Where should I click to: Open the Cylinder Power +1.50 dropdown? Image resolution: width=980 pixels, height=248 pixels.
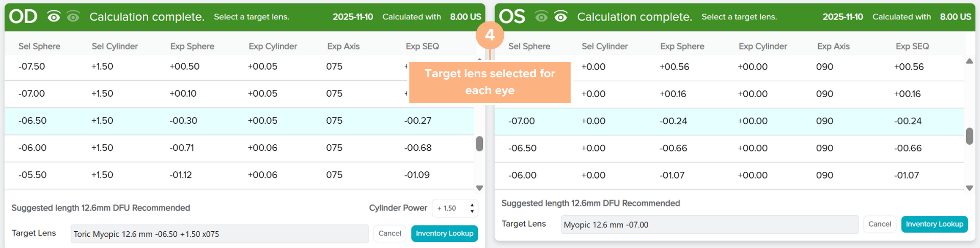[x=452, y=208]
